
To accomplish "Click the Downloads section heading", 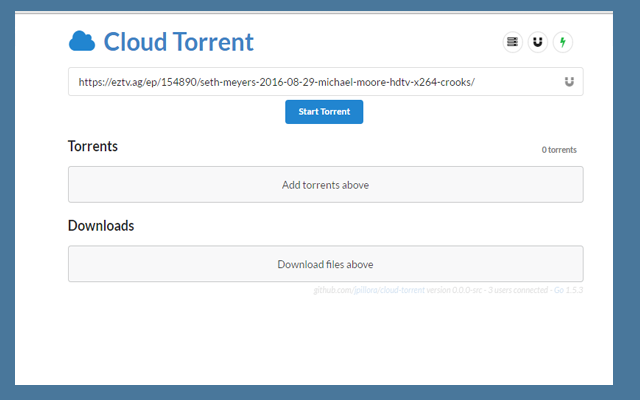I will tap(101, 226).
